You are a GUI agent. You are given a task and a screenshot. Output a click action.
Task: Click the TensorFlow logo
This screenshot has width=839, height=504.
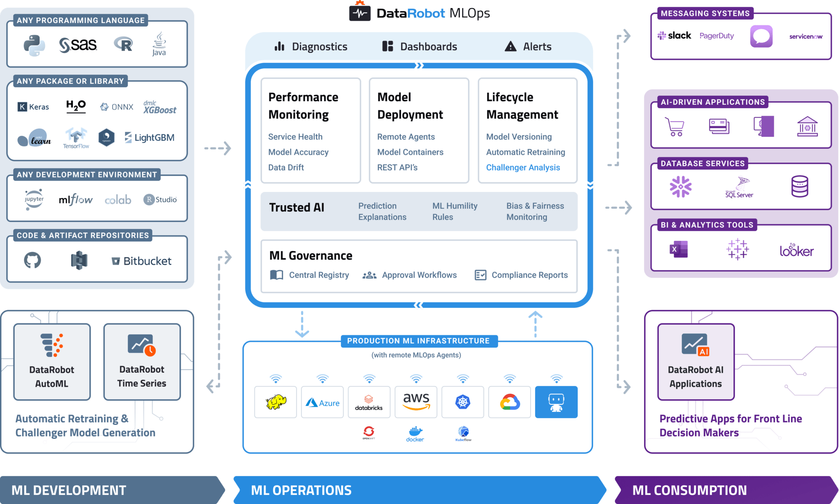click(76, 138)
